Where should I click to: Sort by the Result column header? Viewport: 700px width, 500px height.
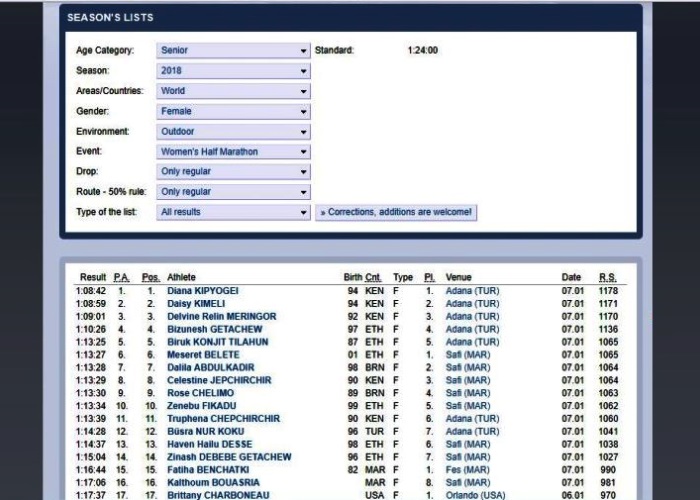[93, 277]
